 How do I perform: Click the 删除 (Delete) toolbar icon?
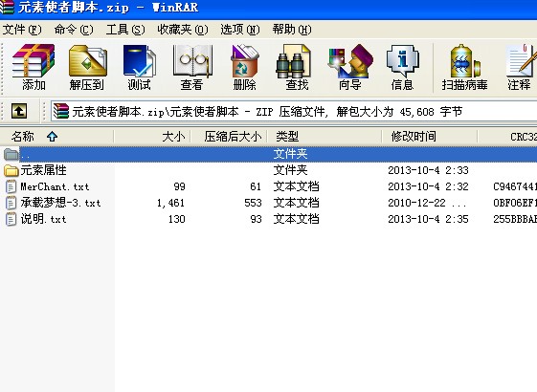click(244, 67)
